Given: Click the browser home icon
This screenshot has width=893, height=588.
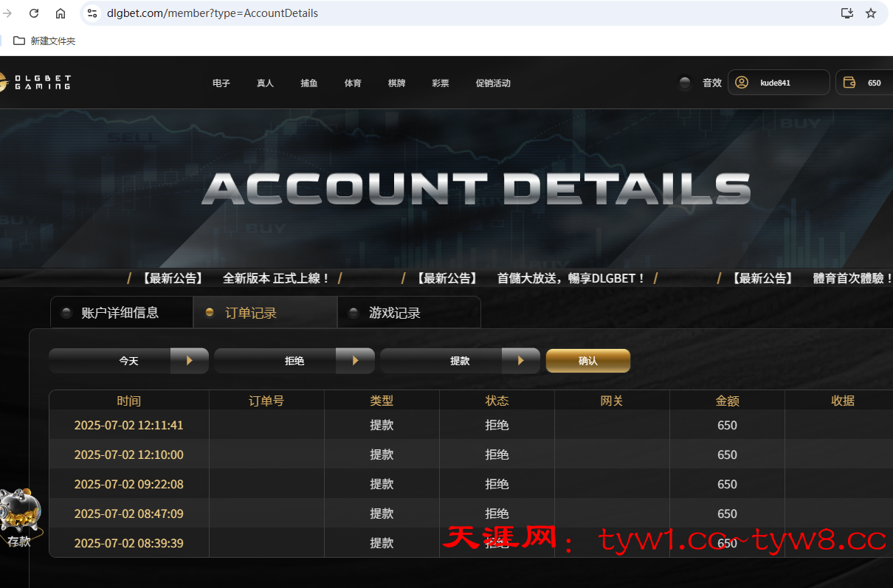Looking at the screenshot, I should pyautogui.click(x=61, y=13).
